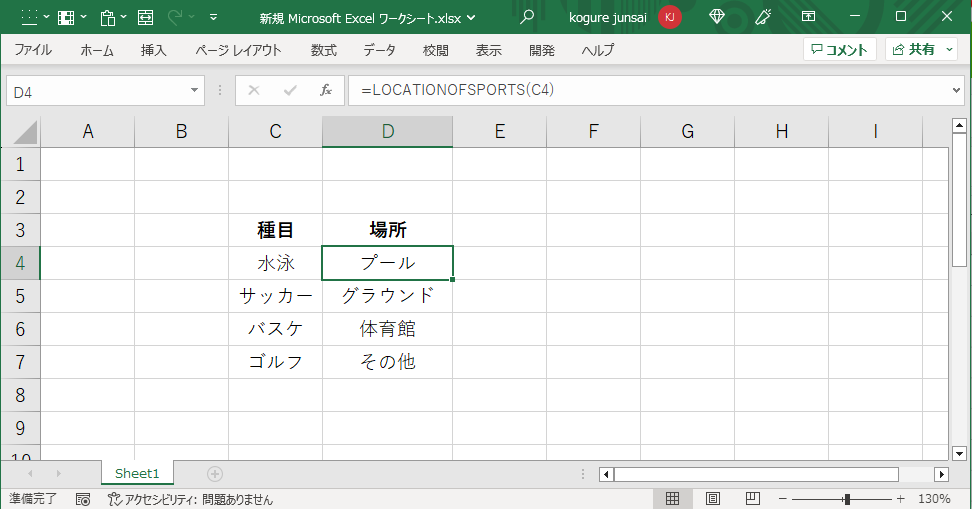
Task: Open file name dropdown next to xlsx title
Action: (x=471, y=18)
